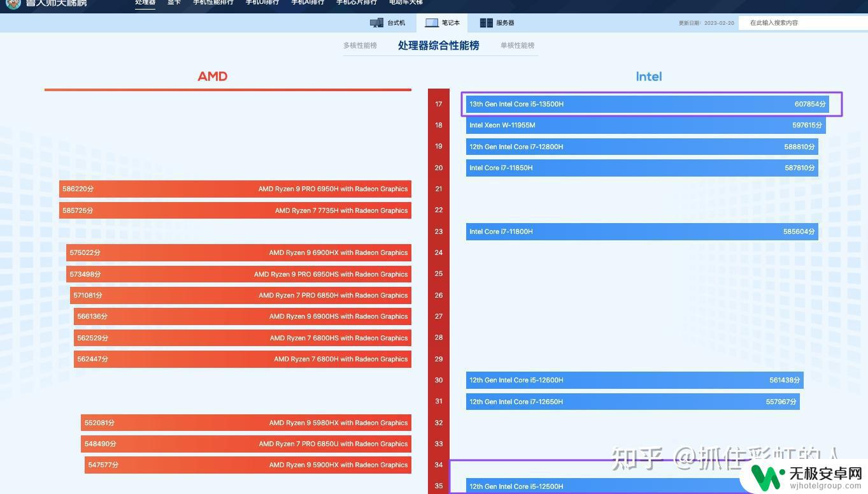Image resolution: width=868 pixels, height=494 pixels.
Task: Click the 服务器 server icon
Action: tap(486, 23)
